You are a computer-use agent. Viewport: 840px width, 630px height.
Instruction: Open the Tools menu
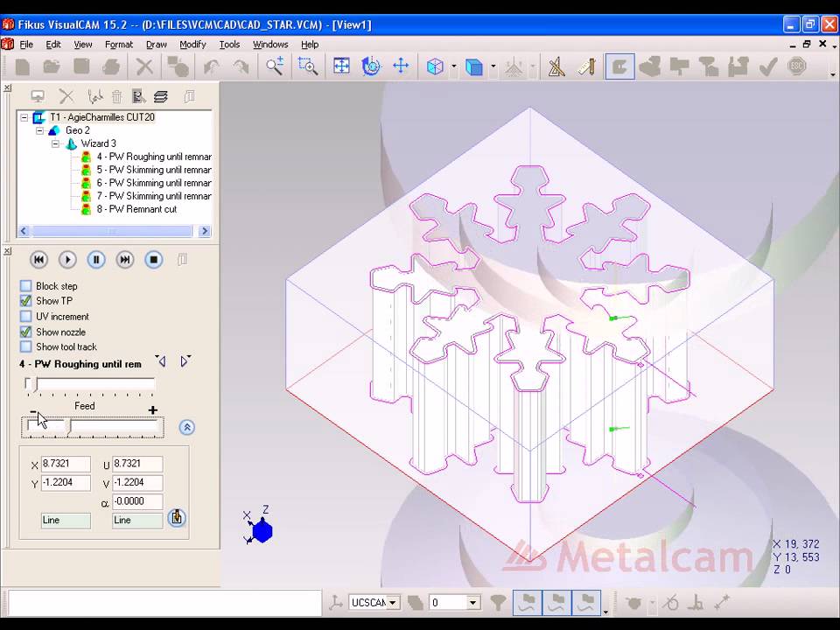click(229, 45)
